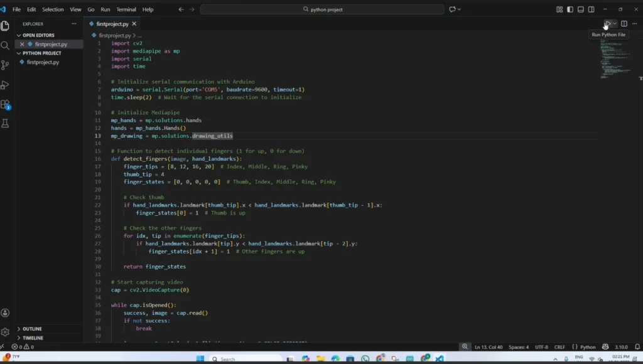Open the Manage gear settings icon
This screenshot has height=364, width=643.
5,331
